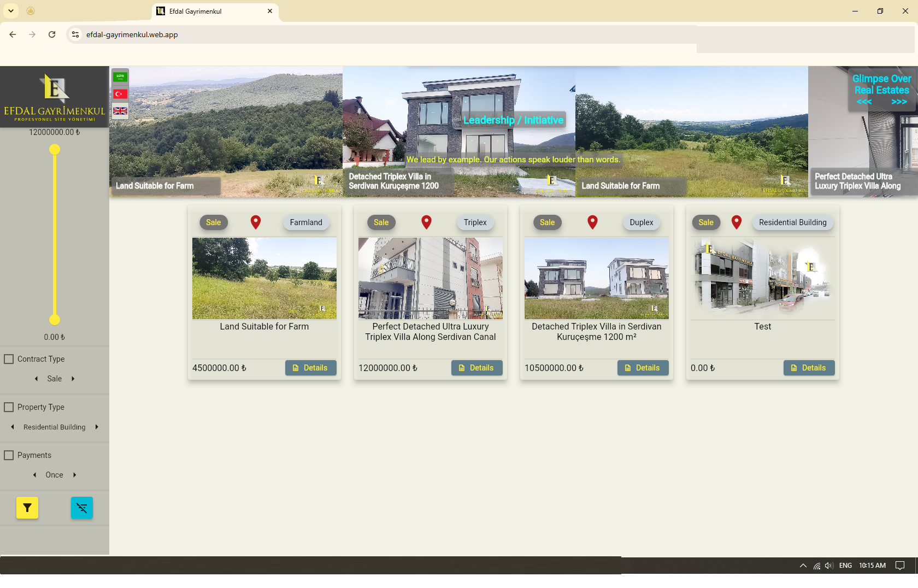The width and height of the screenshot is (918, 588).
Task: Open map pin on Triplex listing card
Action: click(x=427, y=222)
